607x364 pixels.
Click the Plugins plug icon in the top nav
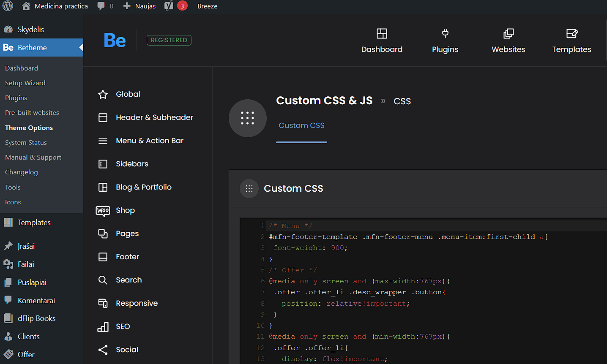[x=445, y=33]
